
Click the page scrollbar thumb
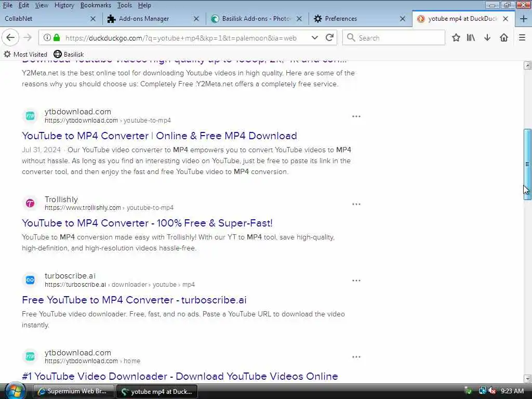tap(527, 164)
